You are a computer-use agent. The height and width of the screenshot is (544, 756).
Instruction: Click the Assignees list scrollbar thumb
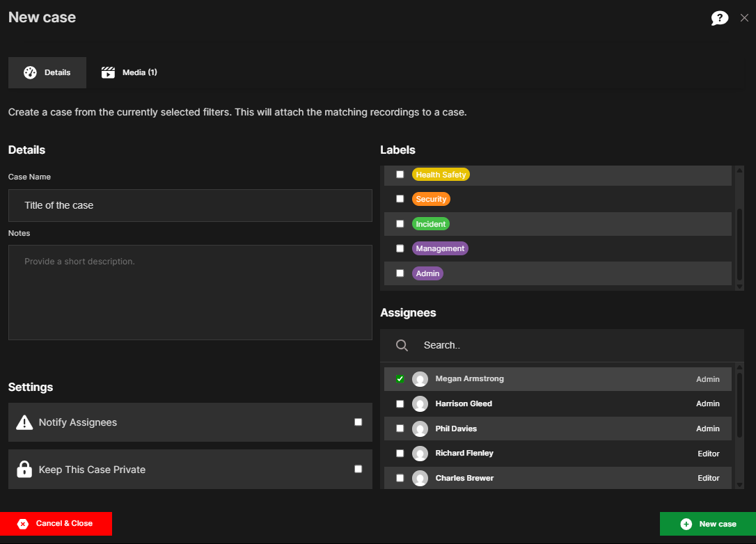(x=739, y=406)
